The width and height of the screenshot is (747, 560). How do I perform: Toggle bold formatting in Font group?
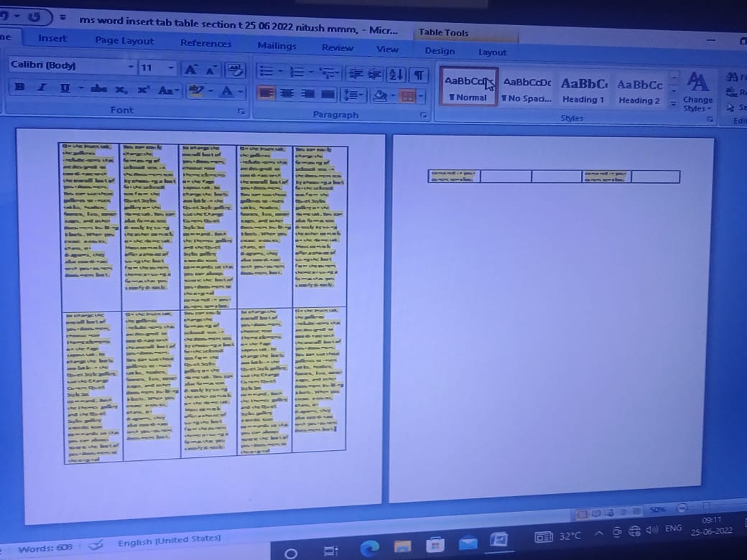19,88
